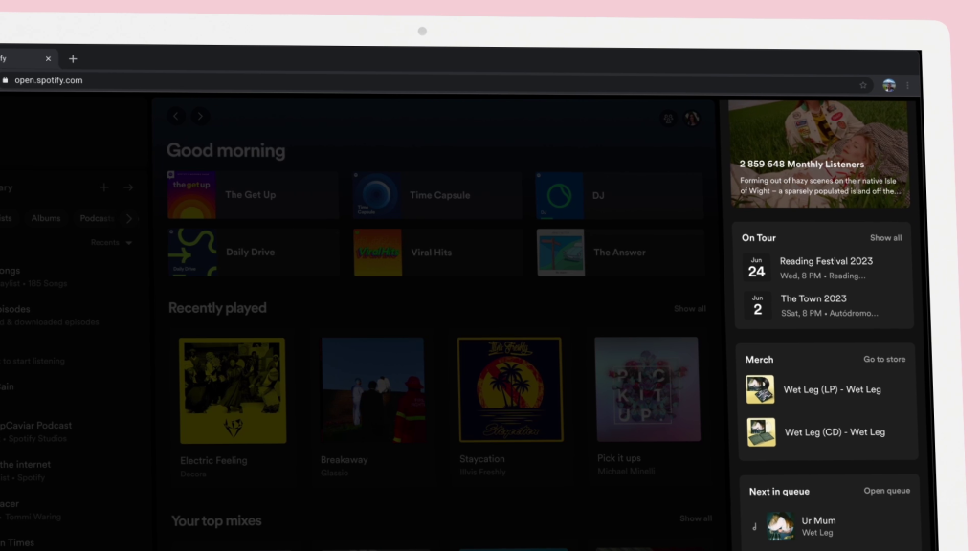The height and width of the screenshot is (551, 980).
Task: Open the Friend Activity icon
Action: (667, 119)
